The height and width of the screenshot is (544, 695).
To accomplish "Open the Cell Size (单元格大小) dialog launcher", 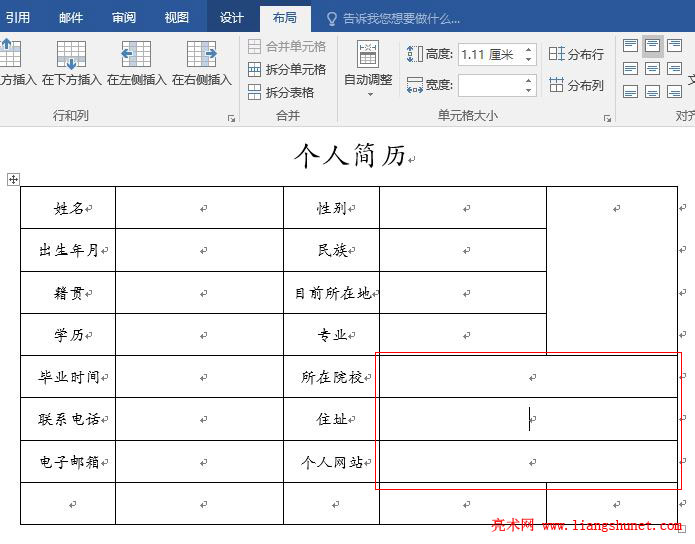I will coord(607,118).
